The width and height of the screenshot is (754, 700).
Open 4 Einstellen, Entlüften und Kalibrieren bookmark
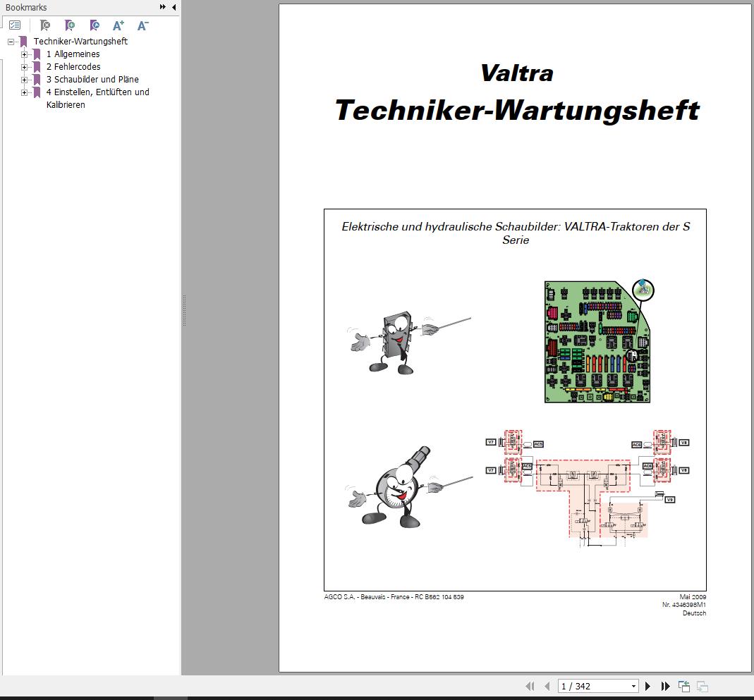[x=97, y=98]
